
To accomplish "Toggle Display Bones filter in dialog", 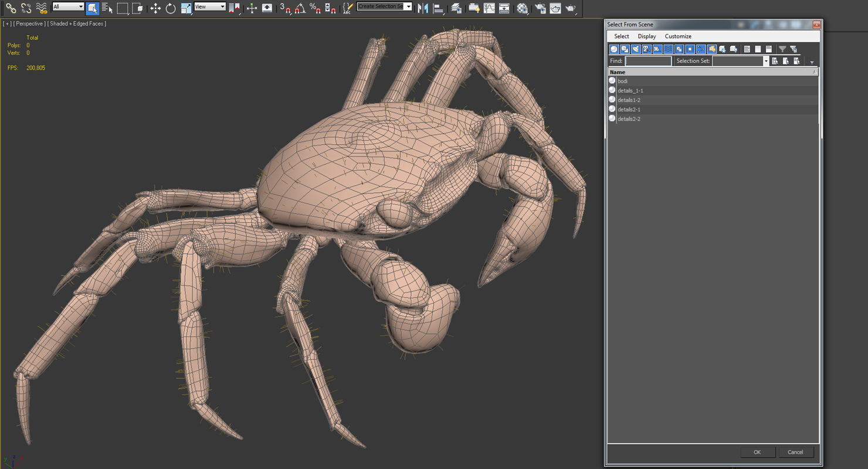I will coord(701,49).
